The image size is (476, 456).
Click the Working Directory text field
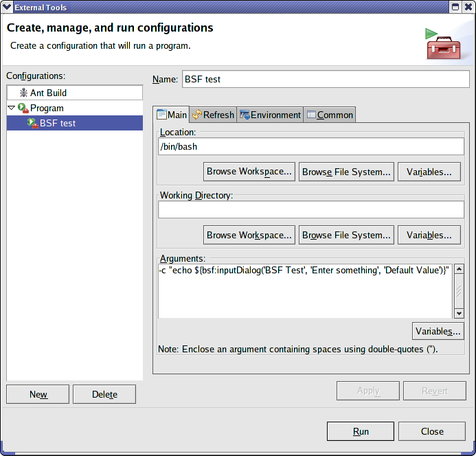310,209
